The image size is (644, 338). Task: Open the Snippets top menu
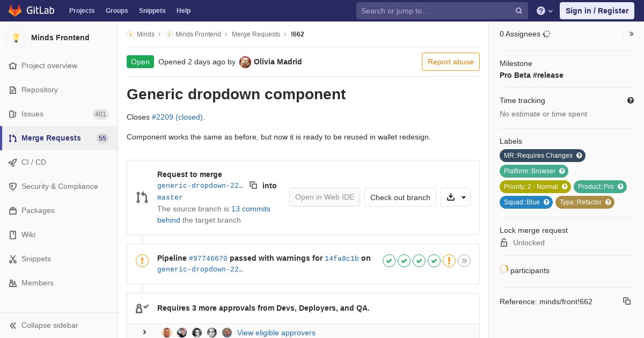pyautogui.click(x=152, y=11)
